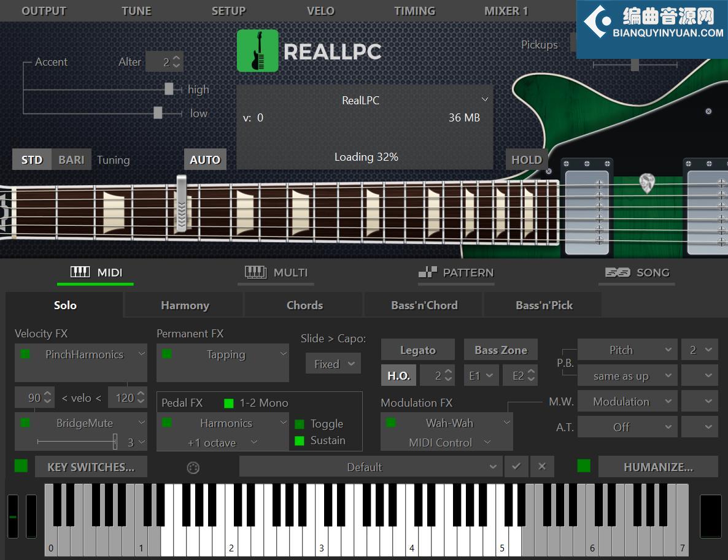Open the Default preset dropdown
Viewport: 728px width, 560px height.
[x=371, y=467]
